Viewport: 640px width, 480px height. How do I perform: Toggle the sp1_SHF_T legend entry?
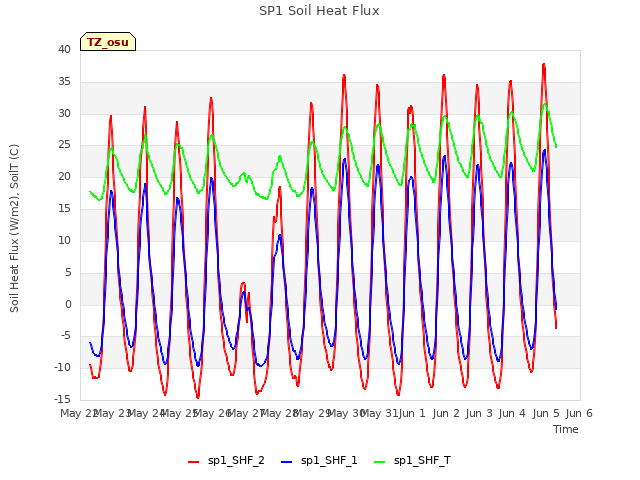[x=412, y=461]
